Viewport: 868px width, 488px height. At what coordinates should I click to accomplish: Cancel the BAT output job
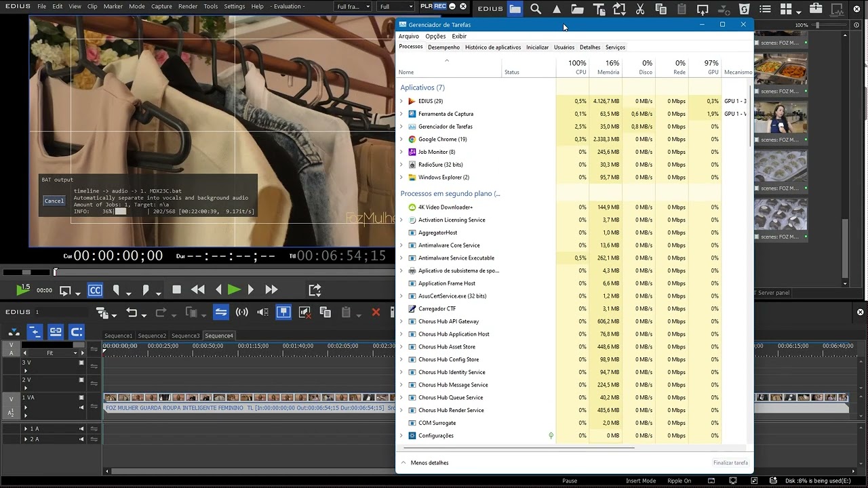54,201
